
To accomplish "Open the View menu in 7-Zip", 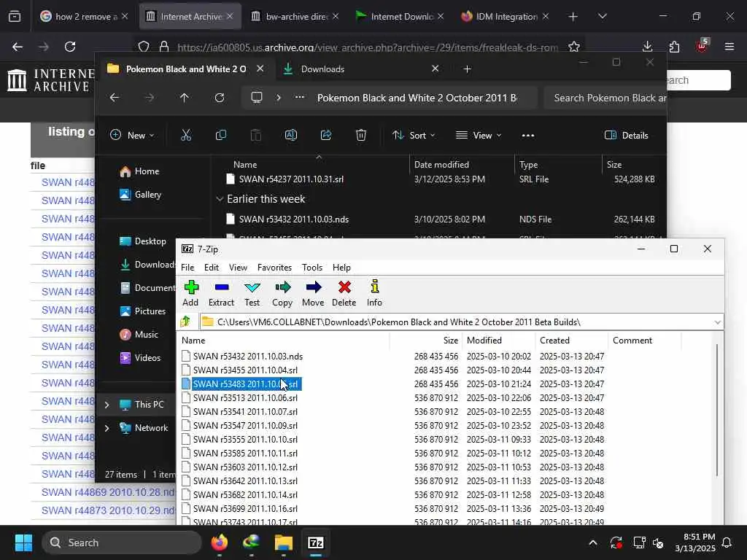I will 238,267.
